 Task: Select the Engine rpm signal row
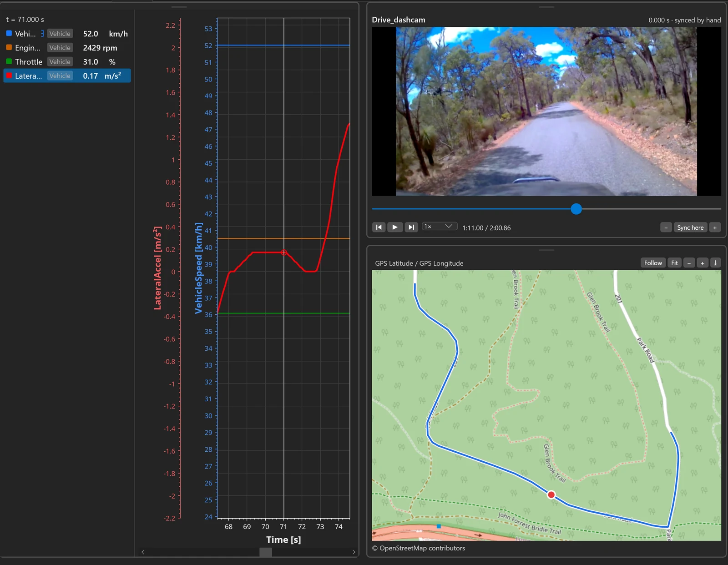[67, 48]
